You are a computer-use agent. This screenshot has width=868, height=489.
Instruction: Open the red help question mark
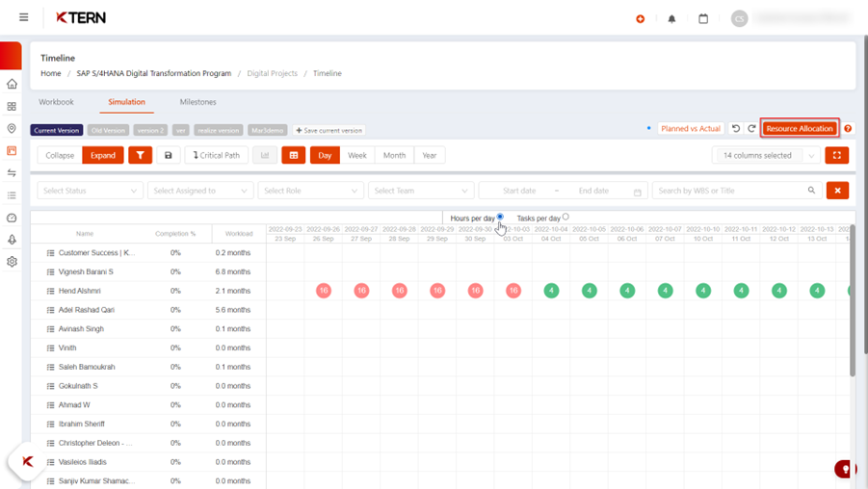[x=848, y=128]
